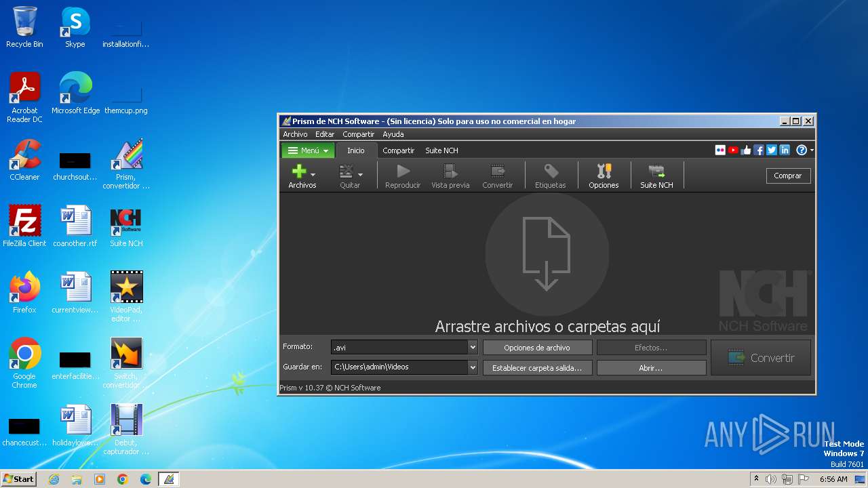Image resolution: width=868 pixels, height=488 pixels.
Task: Expand the help icon dropdown arrow
Action: [812, 151]
